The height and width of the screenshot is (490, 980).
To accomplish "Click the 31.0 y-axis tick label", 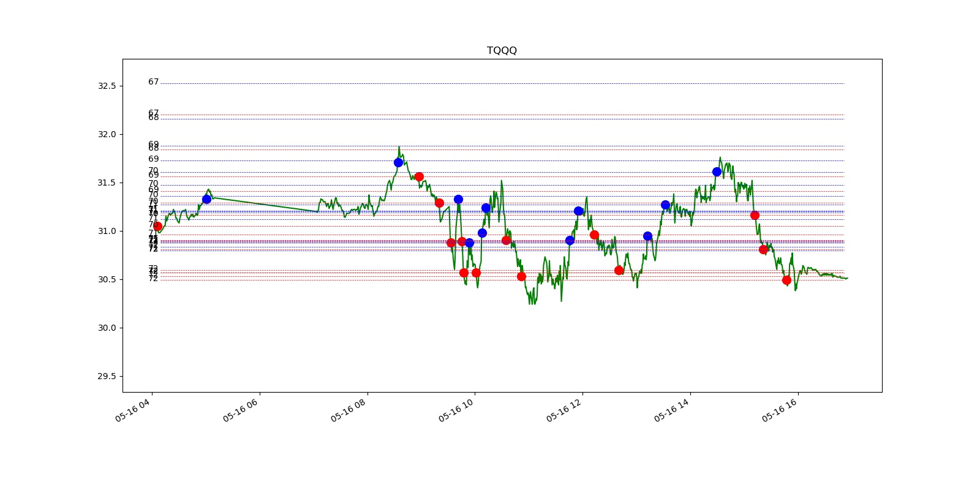I will point(107,231).
